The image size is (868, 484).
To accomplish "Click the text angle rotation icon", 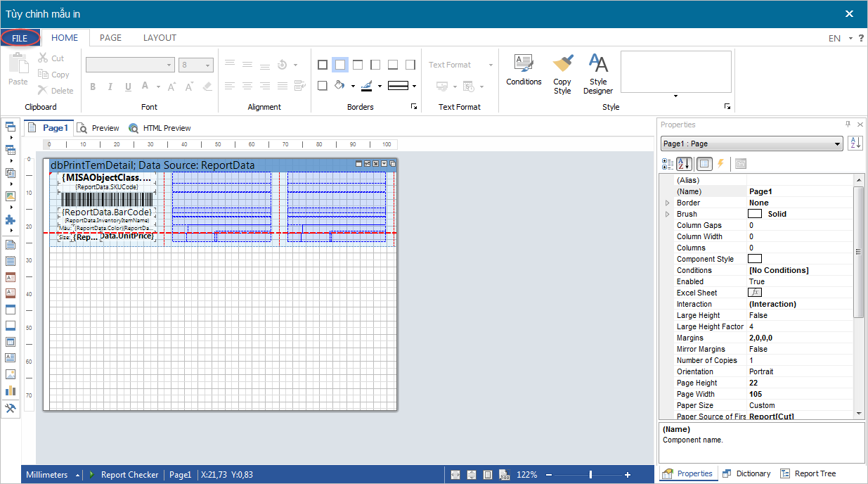I will (x=283, y=65).
